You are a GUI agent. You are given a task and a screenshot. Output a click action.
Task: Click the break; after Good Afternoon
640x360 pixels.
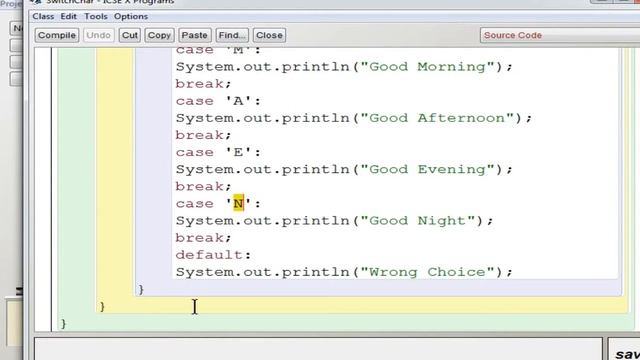tap(203, 135)
